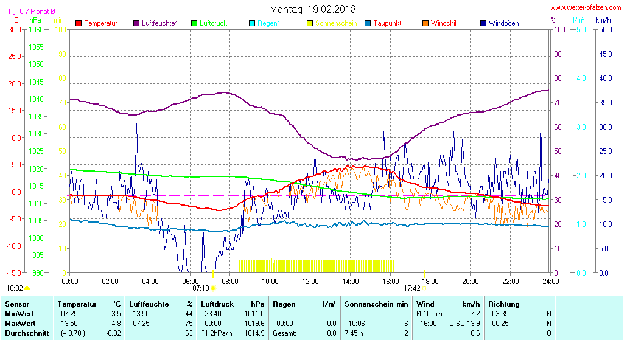Click the MinWert row label
The height and width of the screenshot is (340, 644).
[19, 314]
